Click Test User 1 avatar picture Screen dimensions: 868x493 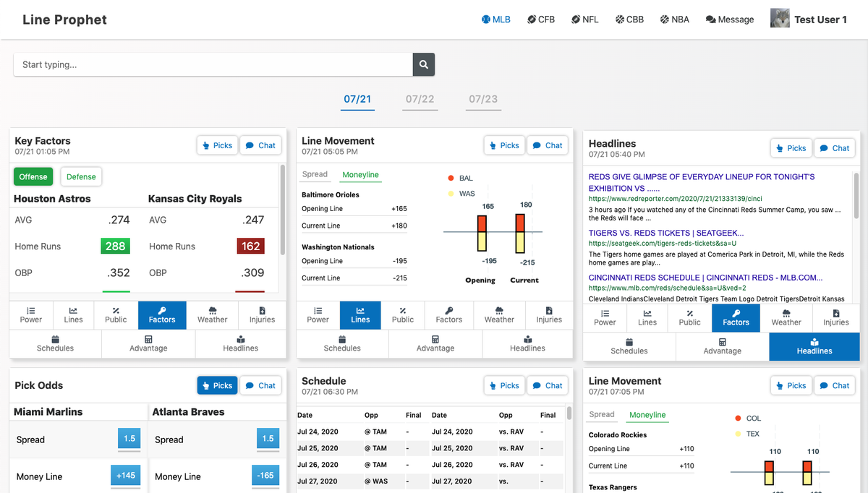click(780, 19)
